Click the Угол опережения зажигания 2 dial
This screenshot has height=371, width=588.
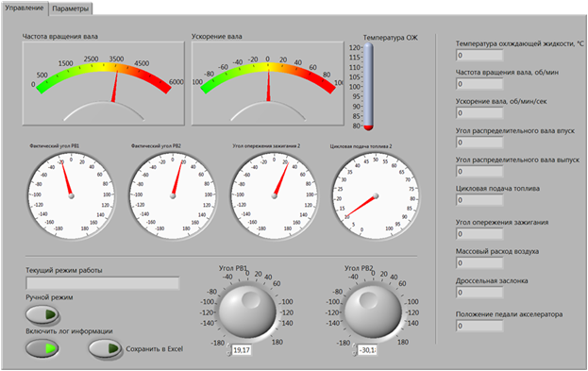coord(274,195)
